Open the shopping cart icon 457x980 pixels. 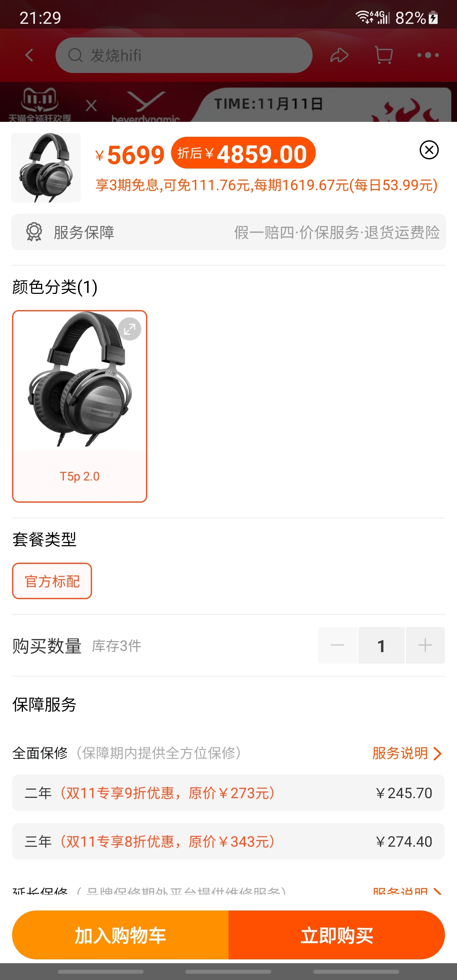point(384,55)
